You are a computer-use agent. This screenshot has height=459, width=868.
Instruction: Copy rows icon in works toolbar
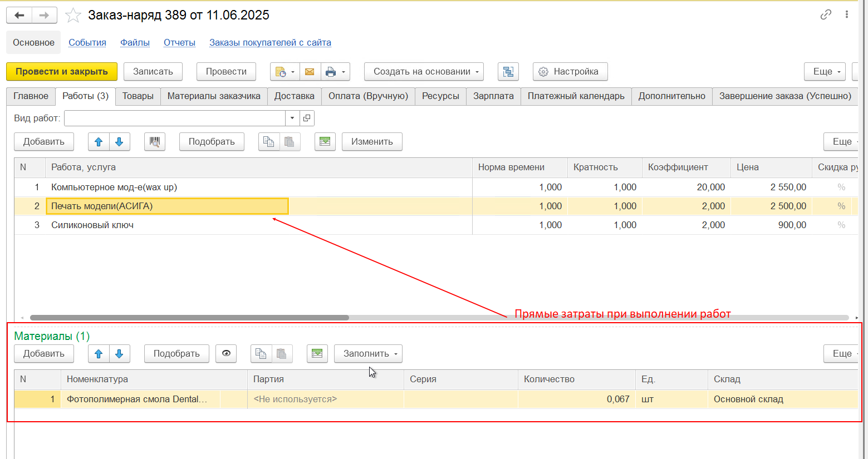268,142
